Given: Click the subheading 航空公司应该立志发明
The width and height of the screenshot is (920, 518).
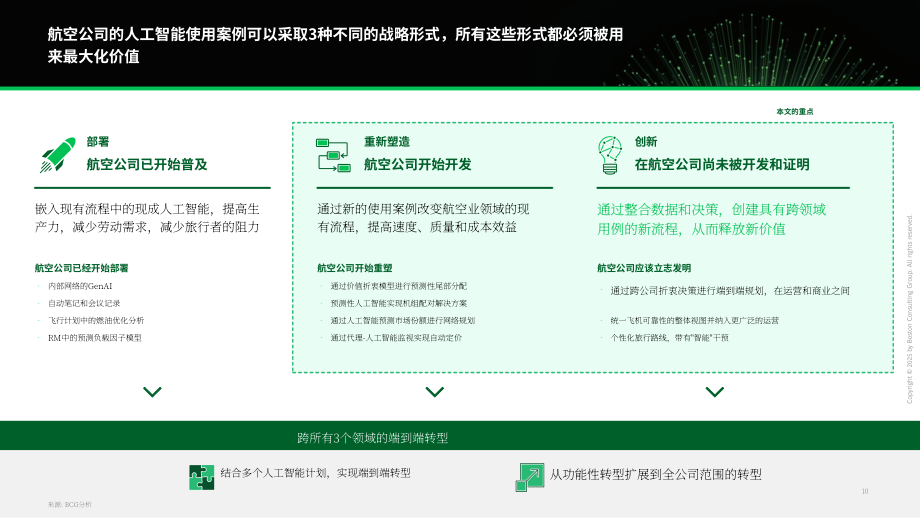Looking at the screenshot, I should tap(644, 268).
